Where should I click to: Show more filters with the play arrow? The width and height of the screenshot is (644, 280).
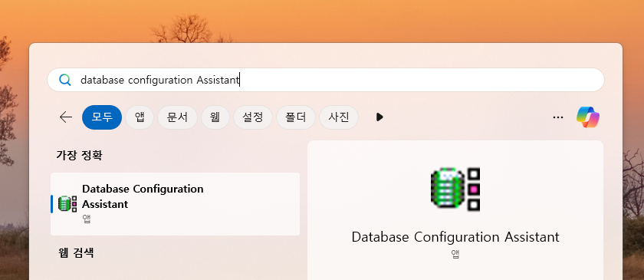(379, 117)
